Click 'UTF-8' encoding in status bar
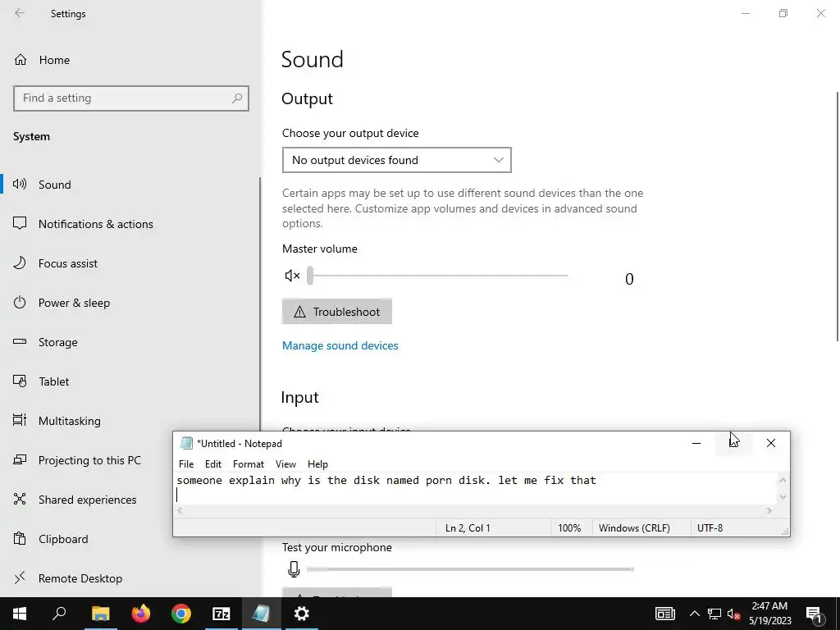 coord(710,527)
